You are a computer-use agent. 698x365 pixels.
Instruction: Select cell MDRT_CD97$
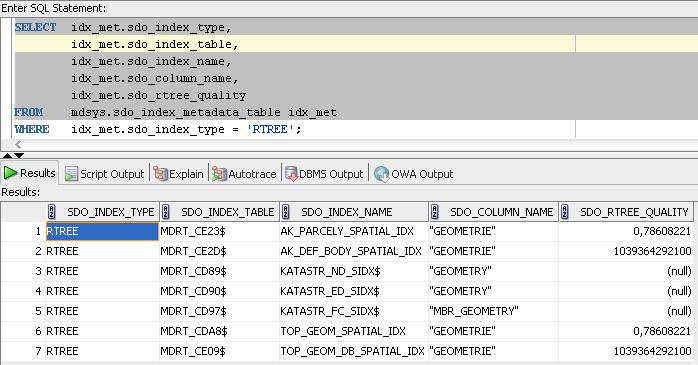[x=219, y=311]
